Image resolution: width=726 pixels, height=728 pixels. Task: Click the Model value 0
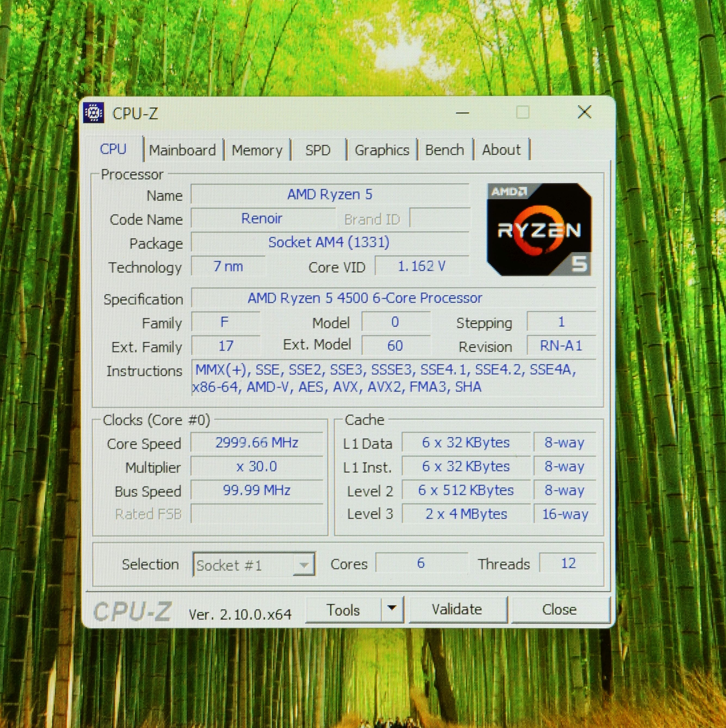(396, 322)
